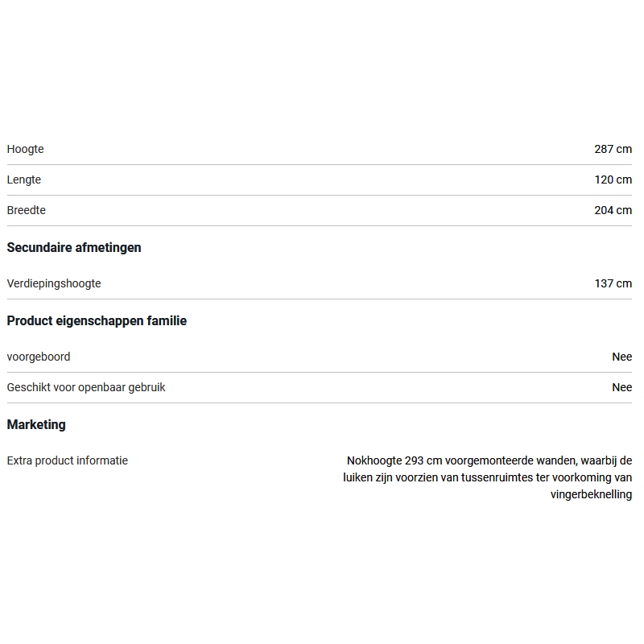
Task: Select the 287 cm height value
Action: (613, 149)
